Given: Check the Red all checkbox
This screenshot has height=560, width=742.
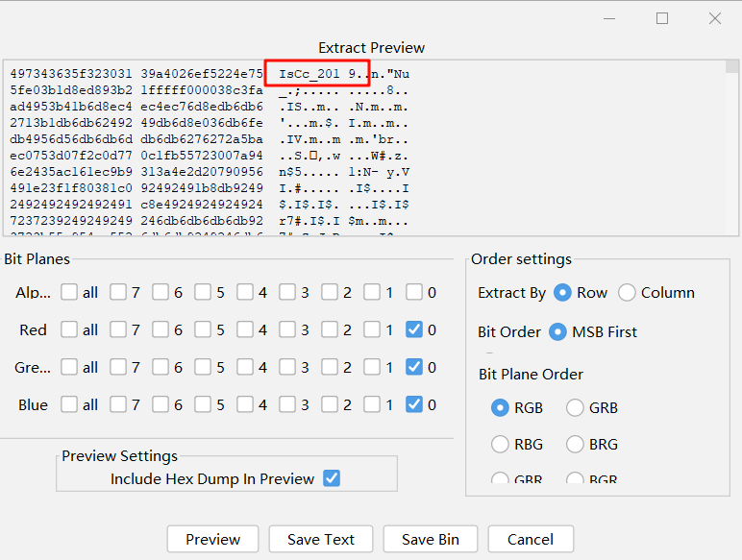Looking at the screenshot, I should tap(69, 329).
